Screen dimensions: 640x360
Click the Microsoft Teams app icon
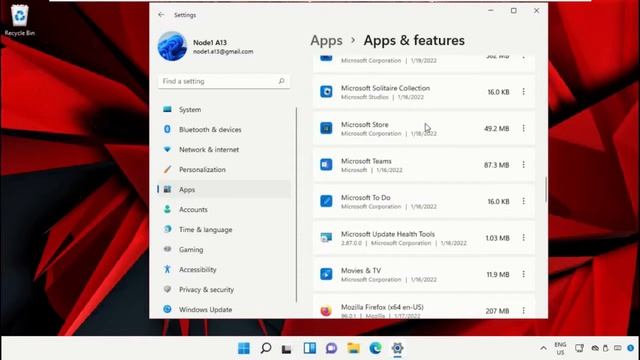tap(326, 164)
